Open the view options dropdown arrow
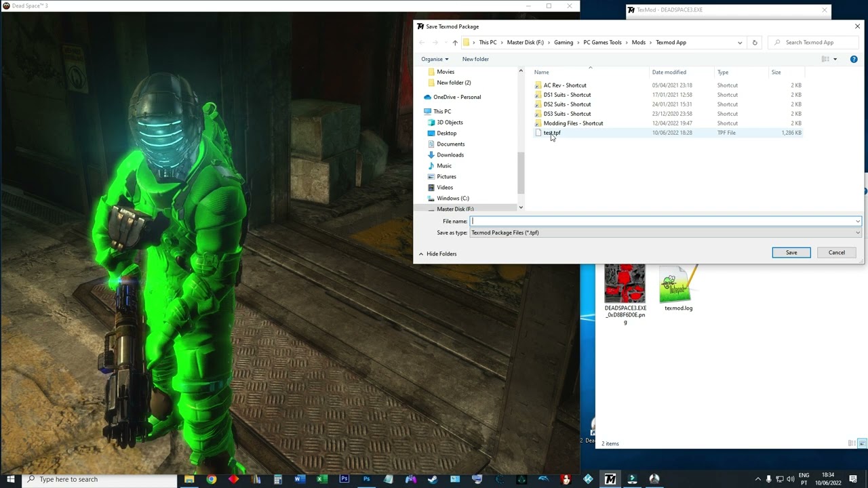 click(x=835, y=59)
